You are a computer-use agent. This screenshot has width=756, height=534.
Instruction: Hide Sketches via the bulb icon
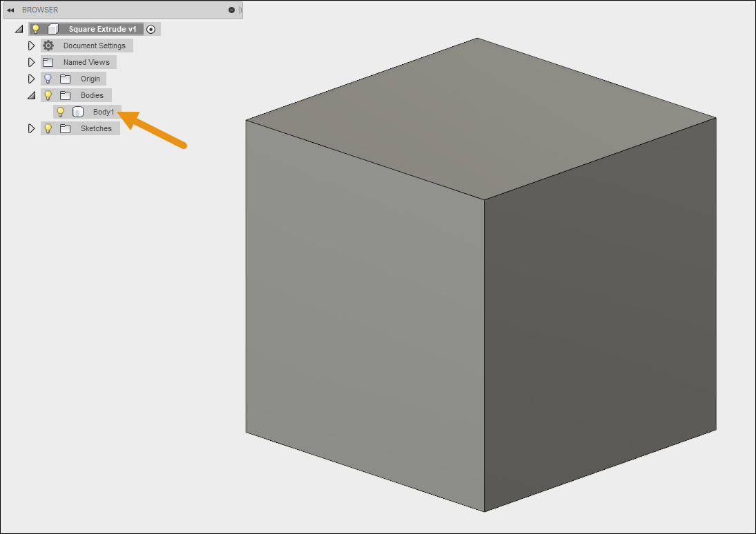pyautogui.click(x=48, y=128)
